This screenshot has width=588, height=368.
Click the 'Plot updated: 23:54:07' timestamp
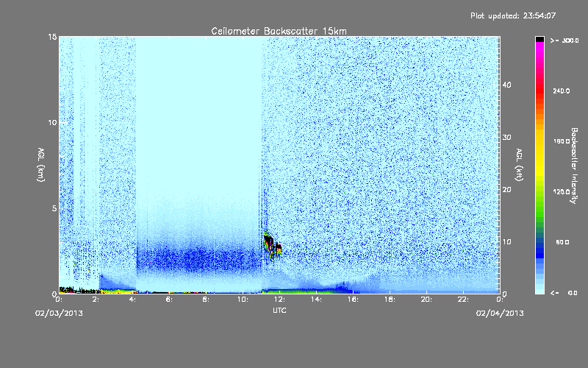513,15
